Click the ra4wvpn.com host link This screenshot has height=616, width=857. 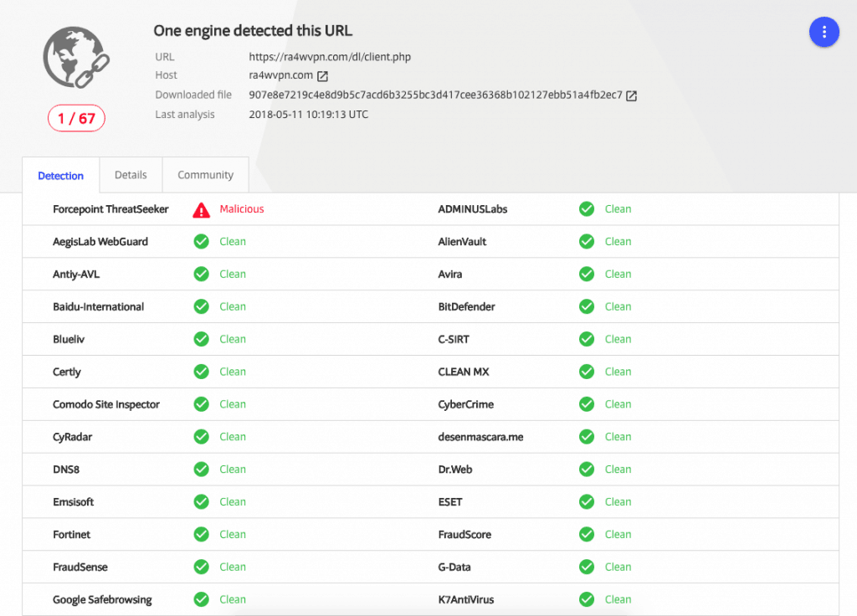coord(281,74)
